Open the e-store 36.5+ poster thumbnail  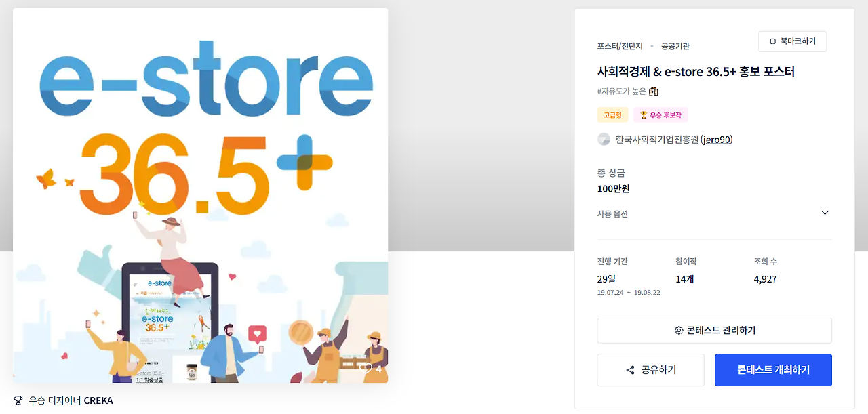[x=201, y=195]
